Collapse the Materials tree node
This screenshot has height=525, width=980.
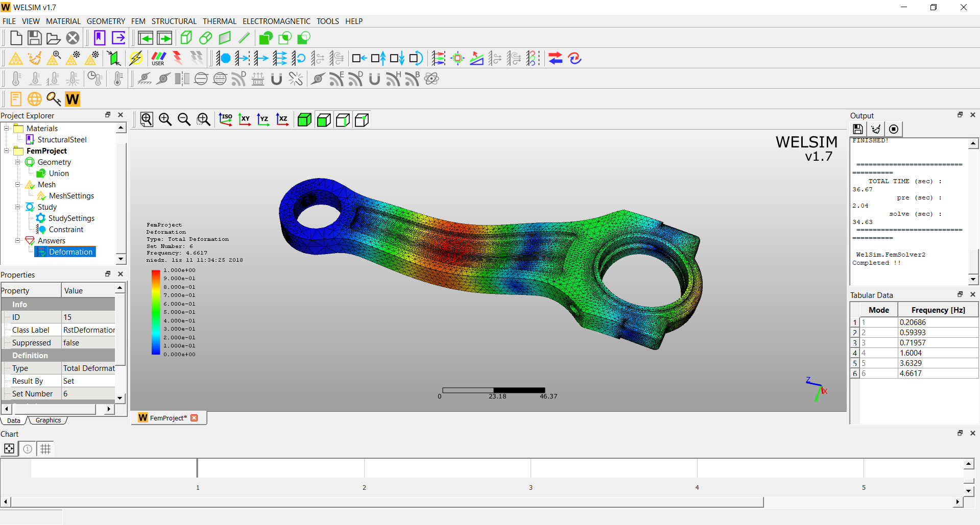[7, 129]
